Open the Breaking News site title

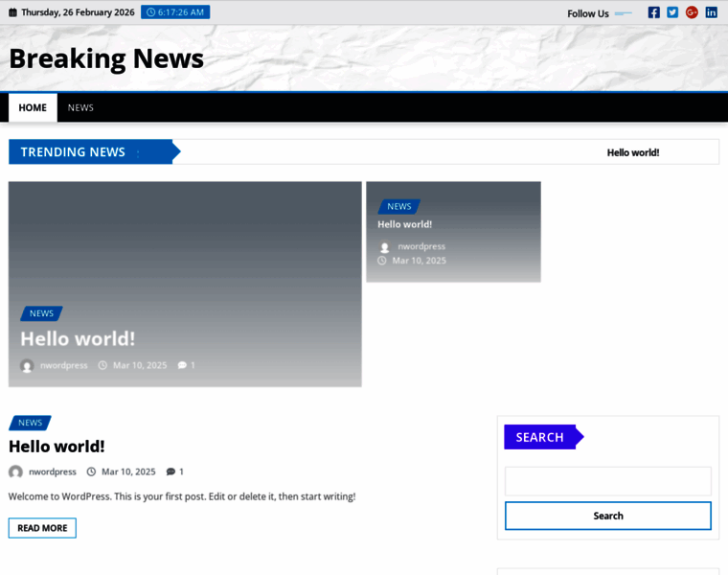click(106, 58)
